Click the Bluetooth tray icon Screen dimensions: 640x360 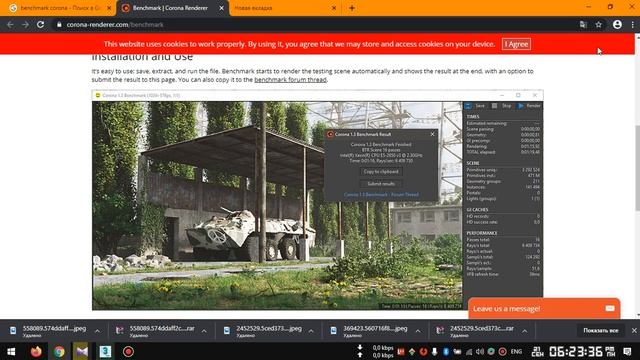click(x=446, y=351)
